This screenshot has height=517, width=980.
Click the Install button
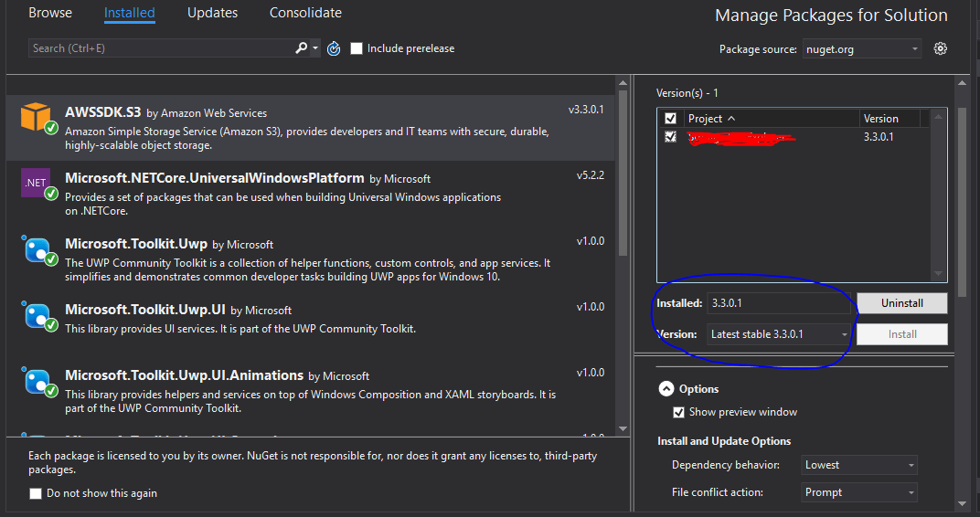point(902,334)
